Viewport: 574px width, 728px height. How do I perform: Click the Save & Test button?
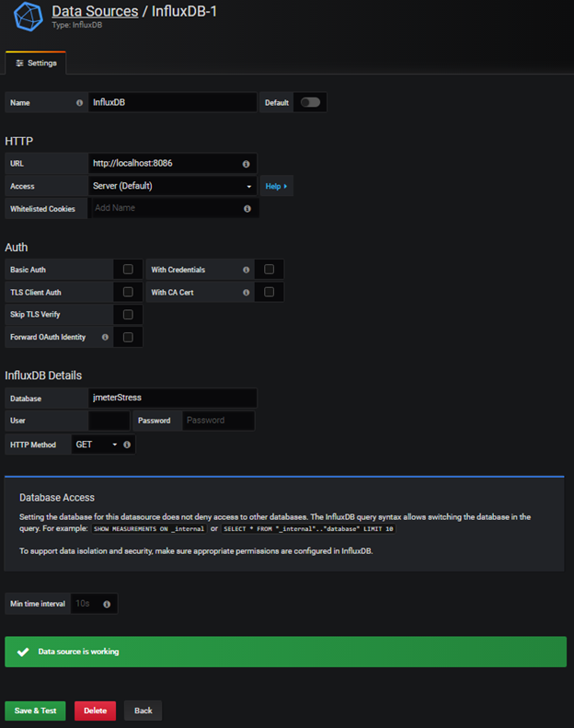click(35, 711)
